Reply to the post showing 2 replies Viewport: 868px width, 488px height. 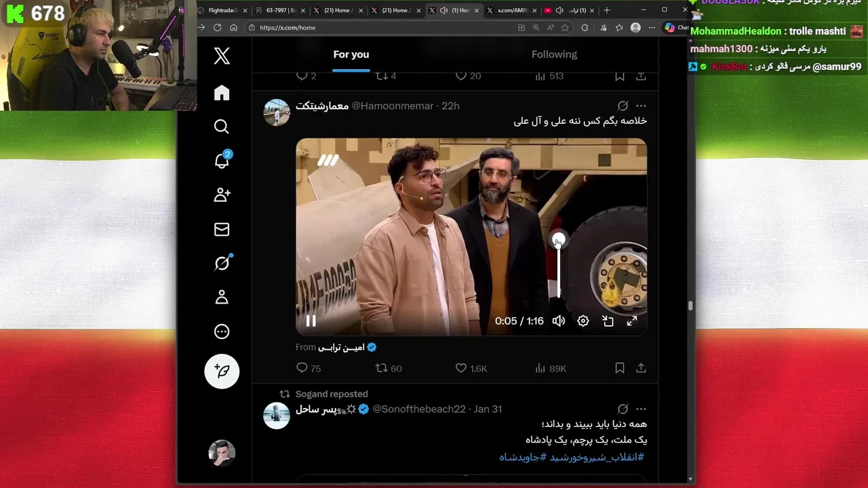(x=307, y=76)
